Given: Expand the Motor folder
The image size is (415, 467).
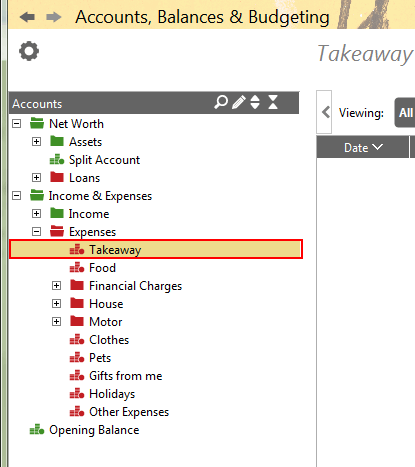Looking at the screenshot, I should tap(57, 322).
